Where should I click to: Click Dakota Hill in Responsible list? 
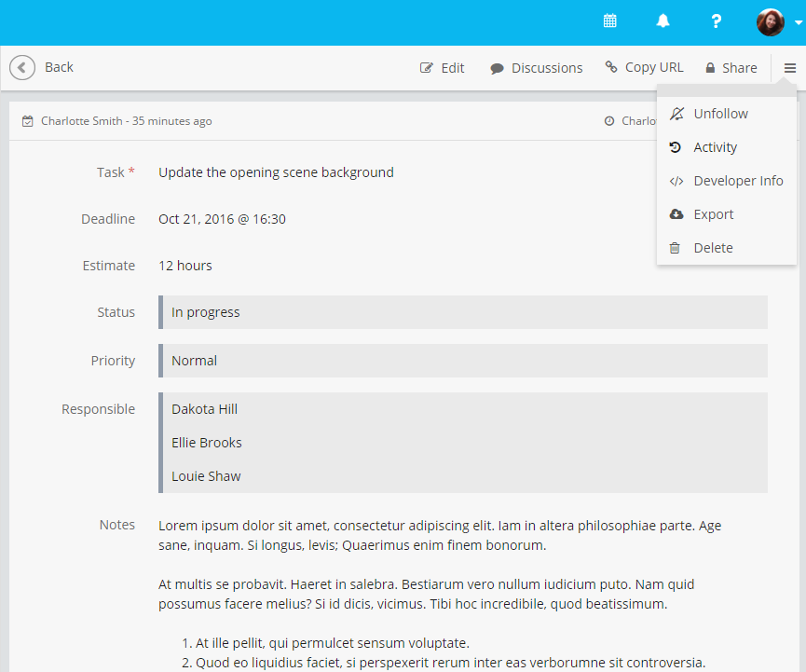204,409
